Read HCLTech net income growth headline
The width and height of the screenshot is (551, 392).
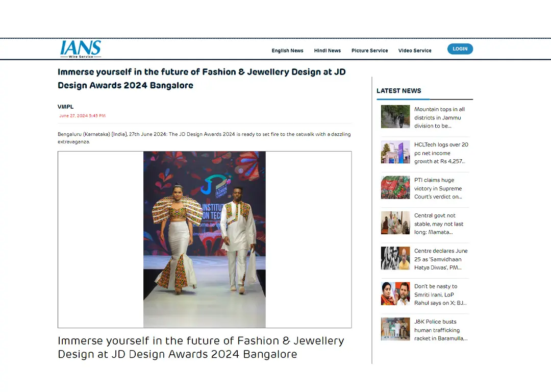pyautogui.click(x=441, y=153)
